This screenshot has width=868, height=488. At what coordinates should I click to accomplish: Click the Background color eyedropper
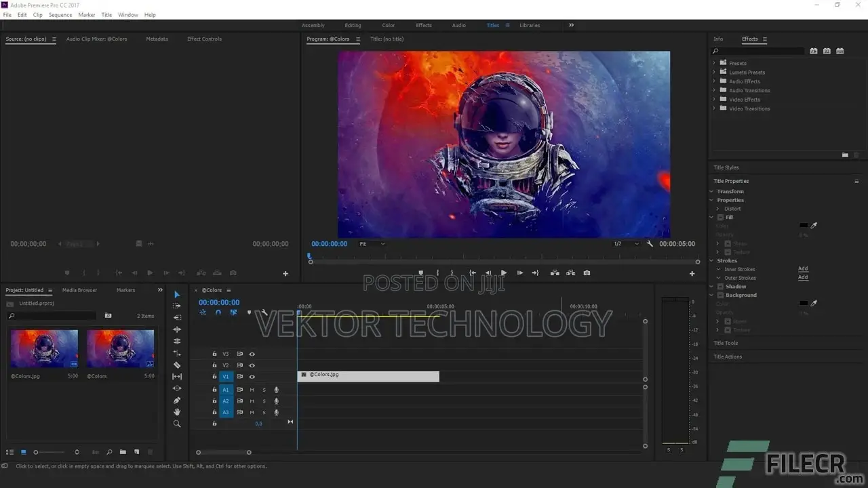814,304
